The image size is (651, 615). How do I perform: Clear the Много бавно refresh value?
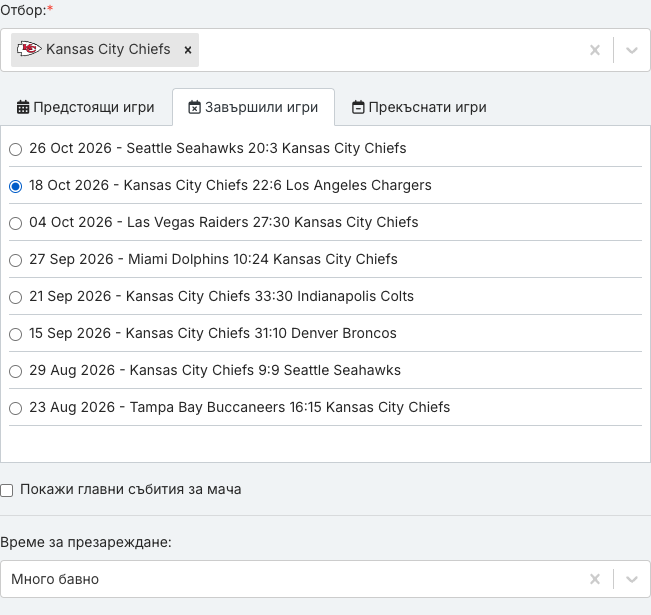595,579
